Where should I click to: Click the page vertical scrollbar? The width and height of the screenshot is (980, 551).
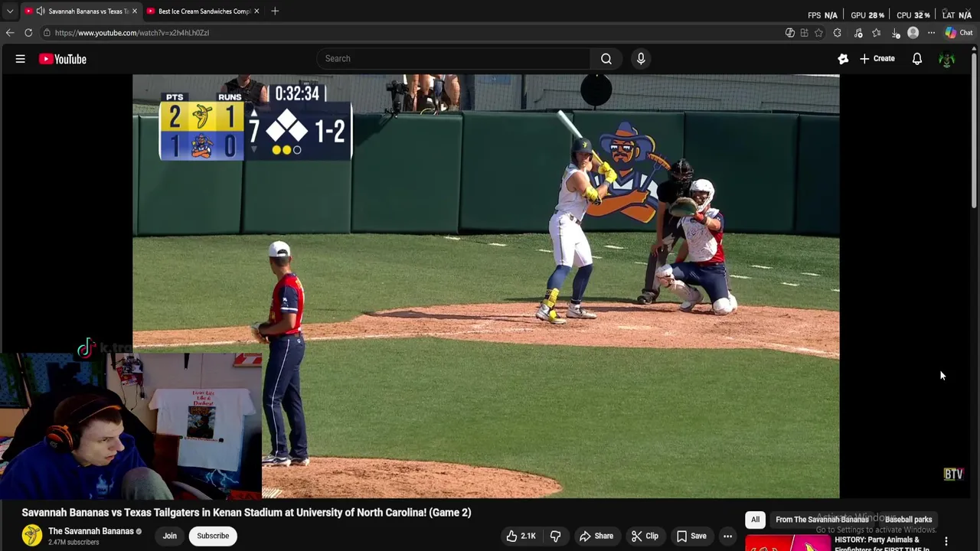click(975, 130)
